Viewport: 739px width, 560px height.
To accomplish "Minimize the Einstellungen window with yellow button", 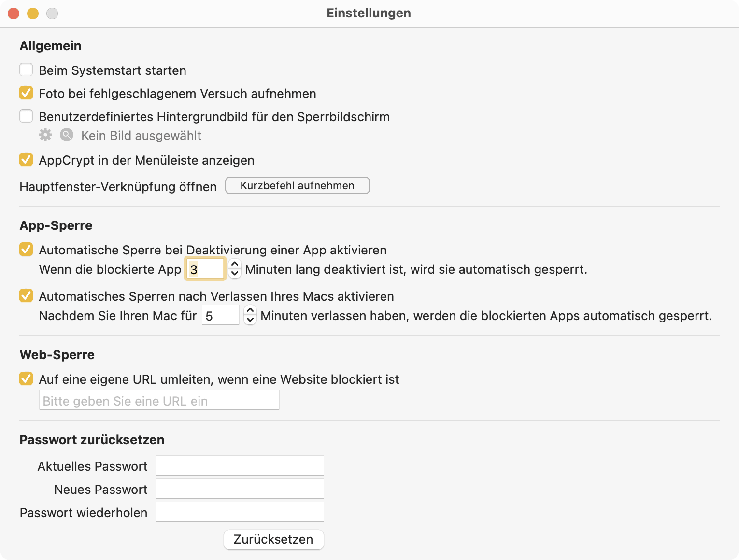I will point(33,14).
